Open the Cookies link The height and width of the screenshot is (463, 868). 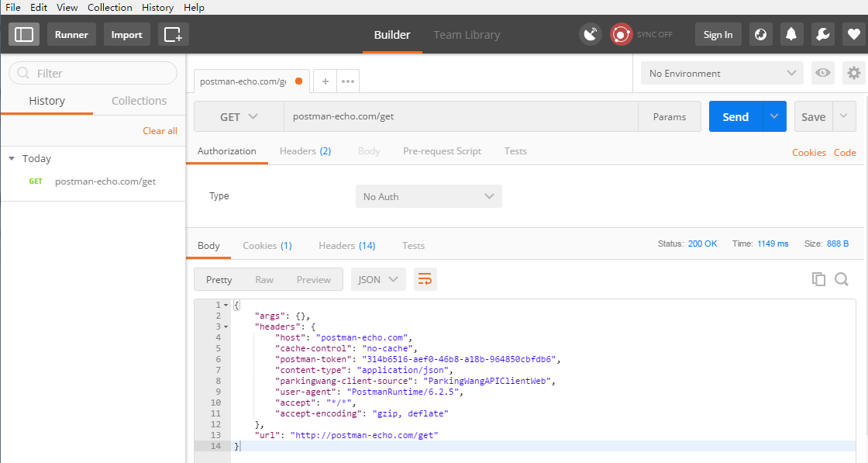pyautogui.click(x=809, y=152)
